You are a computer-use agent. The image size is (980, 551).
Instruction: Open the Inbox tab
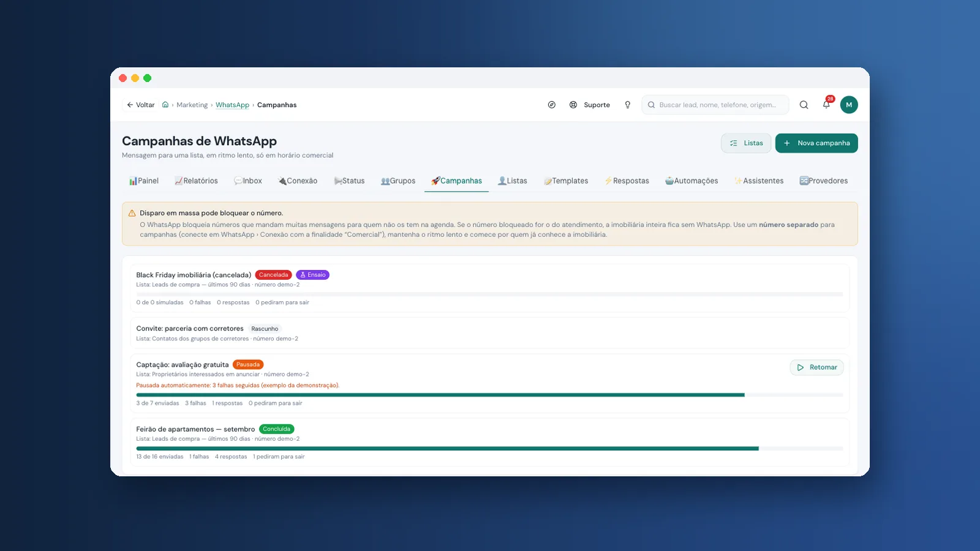248,181
